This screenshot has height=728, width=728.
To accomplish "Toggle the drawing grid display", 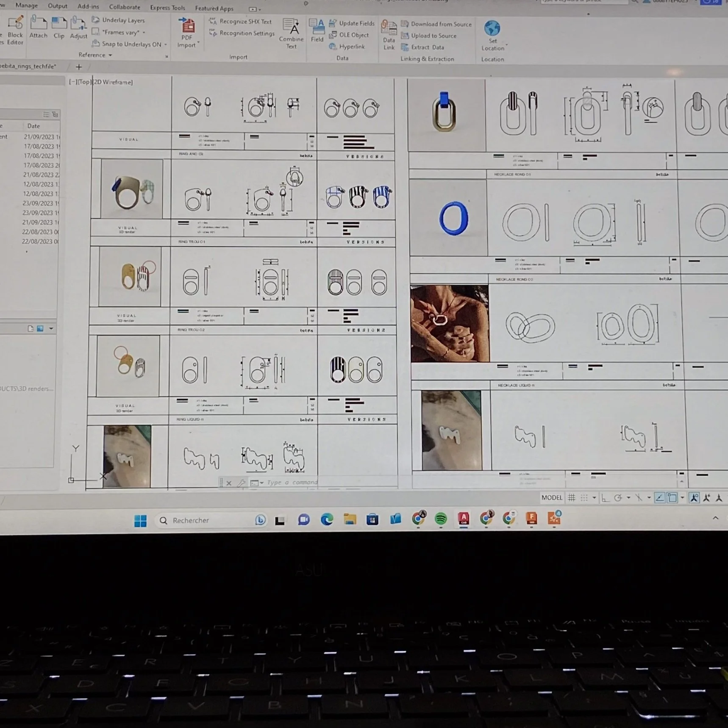I will point(572,498).
